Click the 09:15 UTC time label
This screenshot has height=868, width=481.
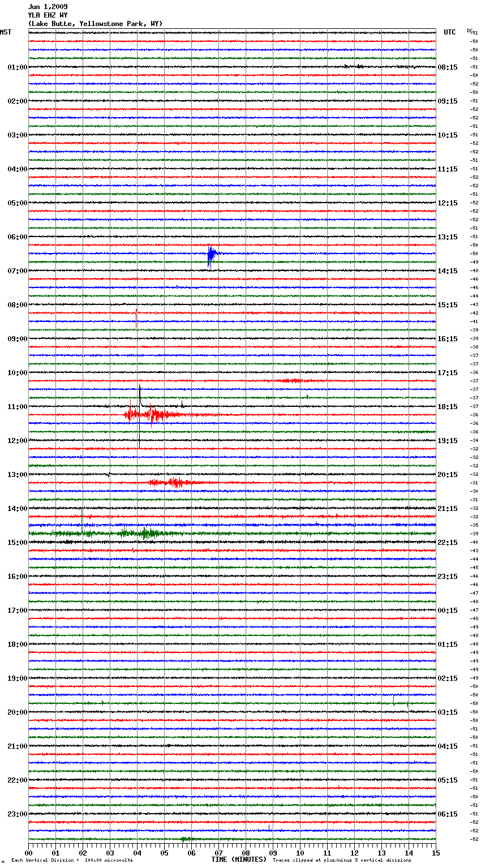(x=448, y=101)
